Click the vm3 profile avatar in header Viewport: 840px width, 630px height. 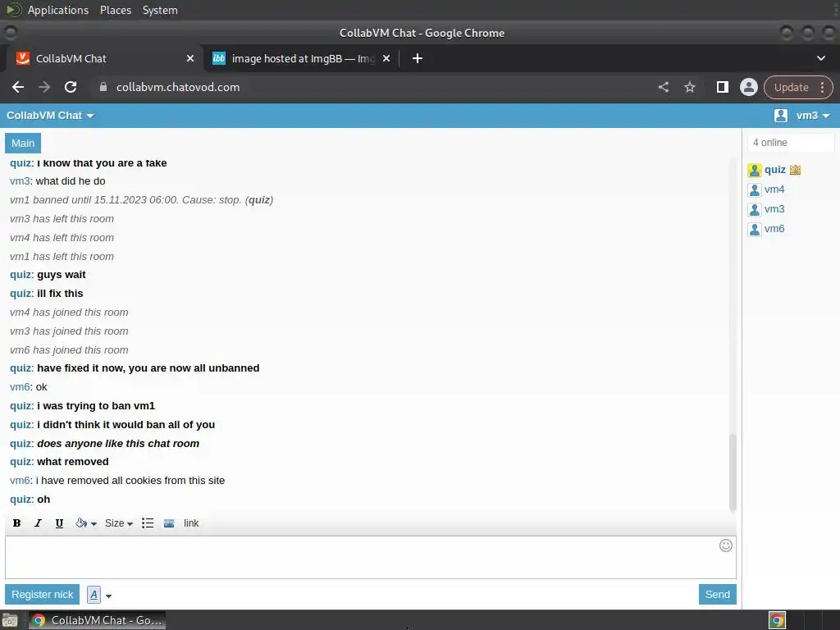coord(781,116)
